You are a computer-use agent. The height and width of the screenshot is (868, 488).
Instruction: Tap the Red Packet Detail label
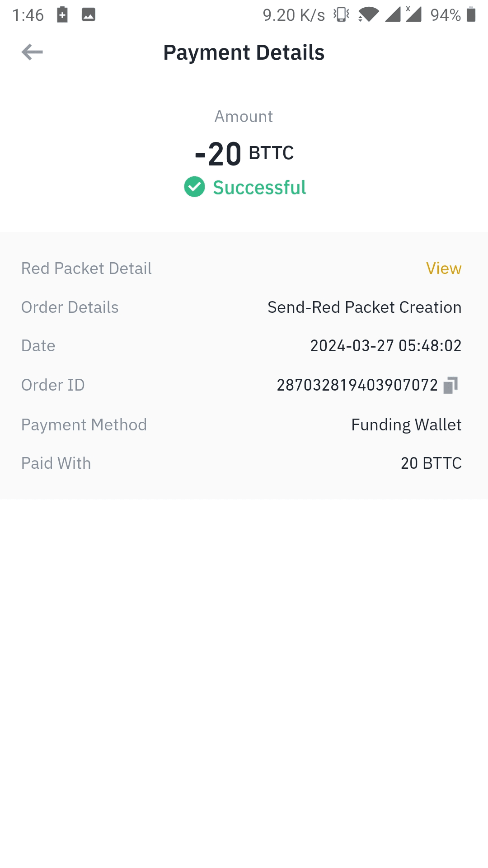click(86, 269)
